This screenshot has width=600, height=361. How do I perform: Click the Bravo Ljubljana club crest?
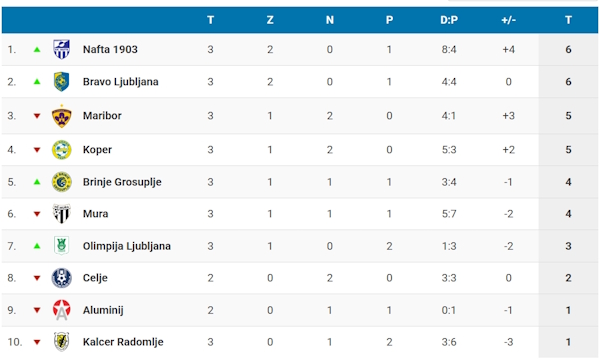point(61,82)
